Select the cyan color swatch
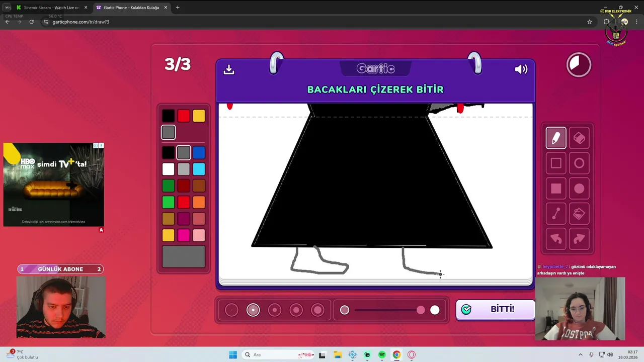The width and height of the screenshot is (644, 362). click(x=199, y=169)
